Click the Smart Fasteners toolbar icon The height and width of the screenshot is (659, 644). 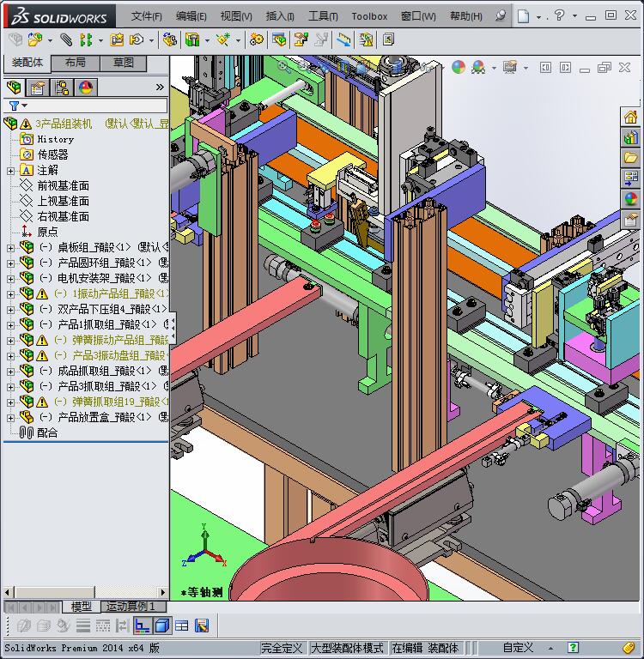pyautogui.click(x=117, y=40)
